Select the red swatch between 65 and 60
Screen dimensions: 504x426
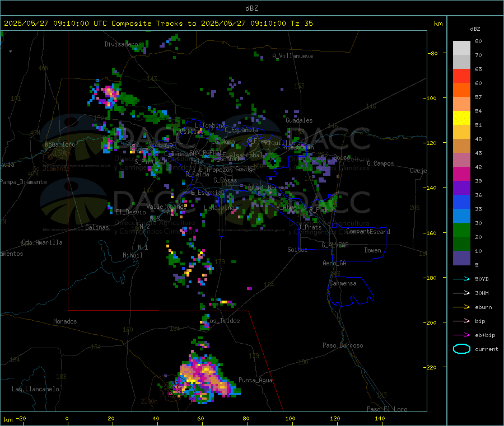click(x=461, y=76)
